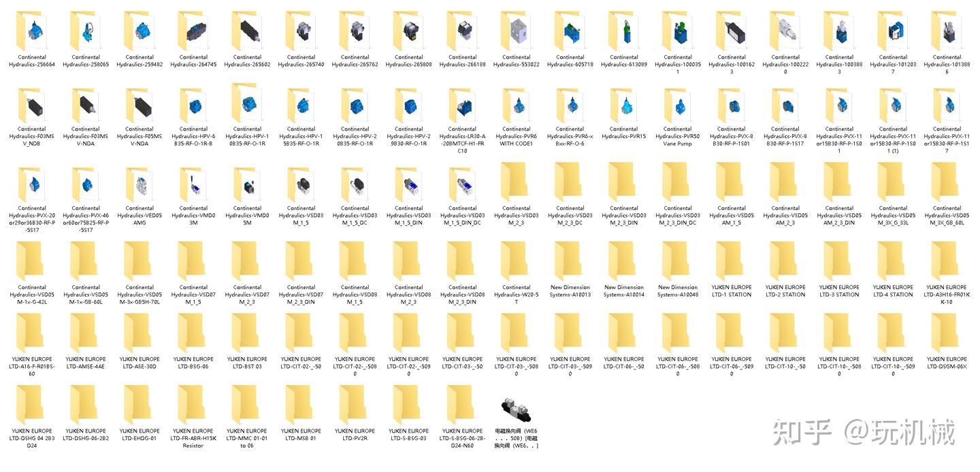980x472 pixels.
Task: Click label 'Continental Hydraulics-265602'
Action: tap(247, 61)
